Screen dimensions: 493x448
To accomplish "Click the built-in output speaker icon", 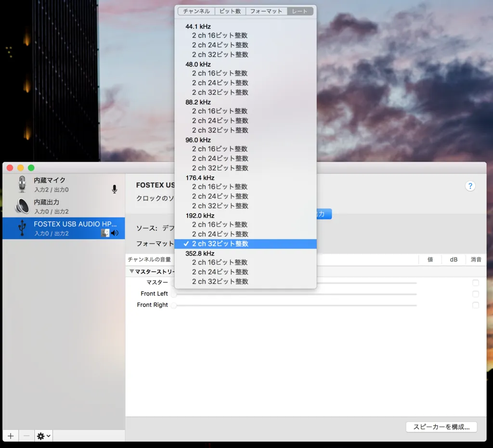I will [22, 206].
